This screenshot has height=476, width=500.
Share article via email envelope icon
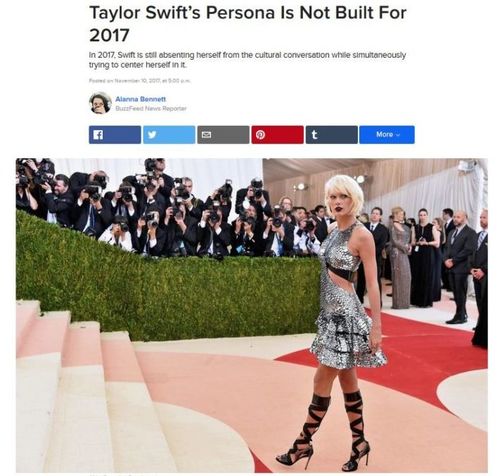coord(206,135)
